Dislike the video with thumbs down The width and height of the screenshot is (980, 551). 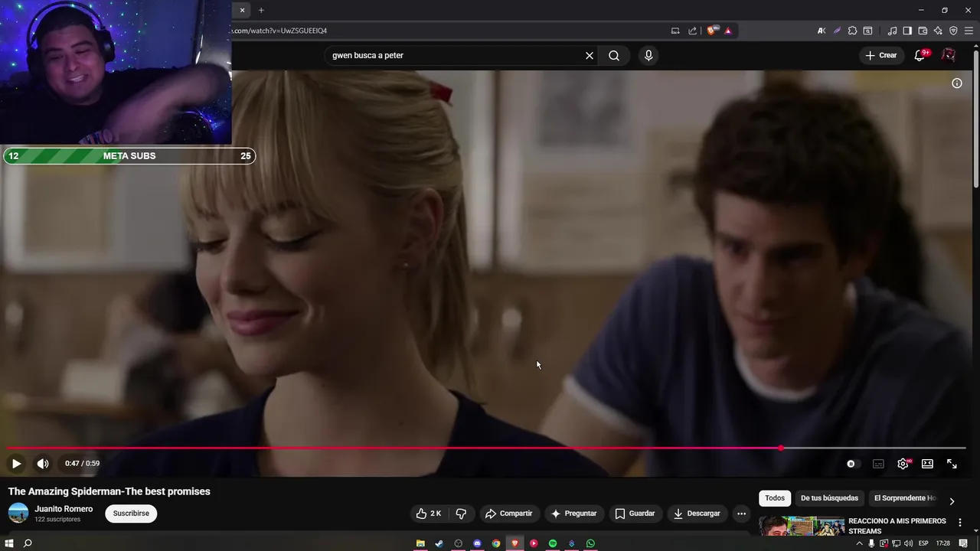coord(461,514)
